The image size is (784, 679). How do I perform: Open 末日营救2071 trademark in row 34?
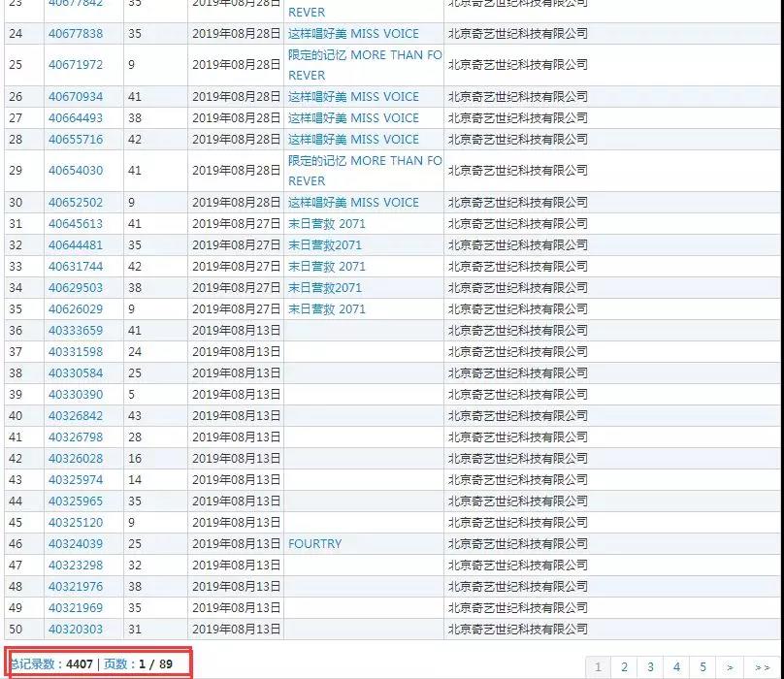click(x=324, y=288)
